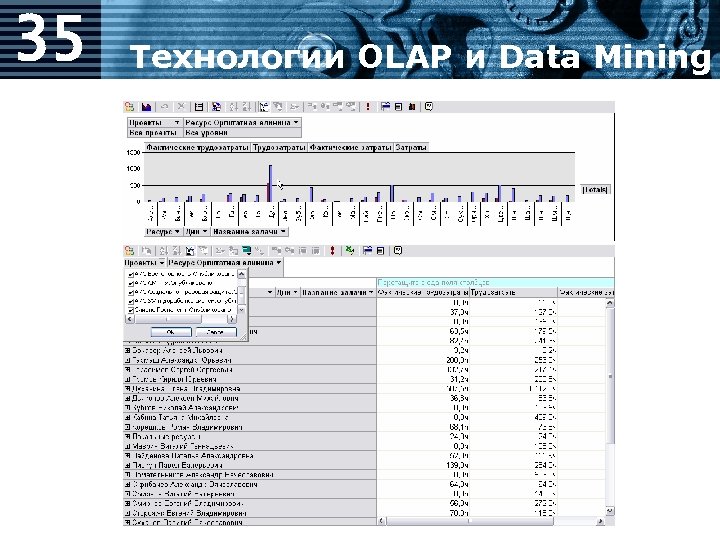The height and width of the screenshot is (540, 720).
Task: Click pivot table horizontal scroll left arrow
Action: click(382, 521)
